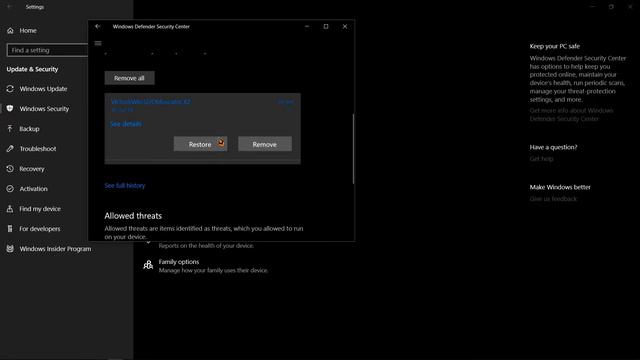
Task: Open Windows Insider Program settings
Action: [55, 249]
